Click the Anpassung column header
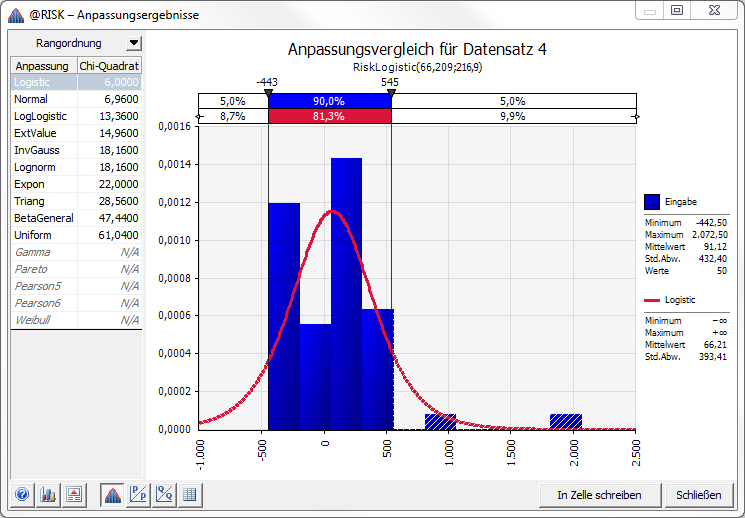This screenshot has width=745, height=518. point(44,66)
